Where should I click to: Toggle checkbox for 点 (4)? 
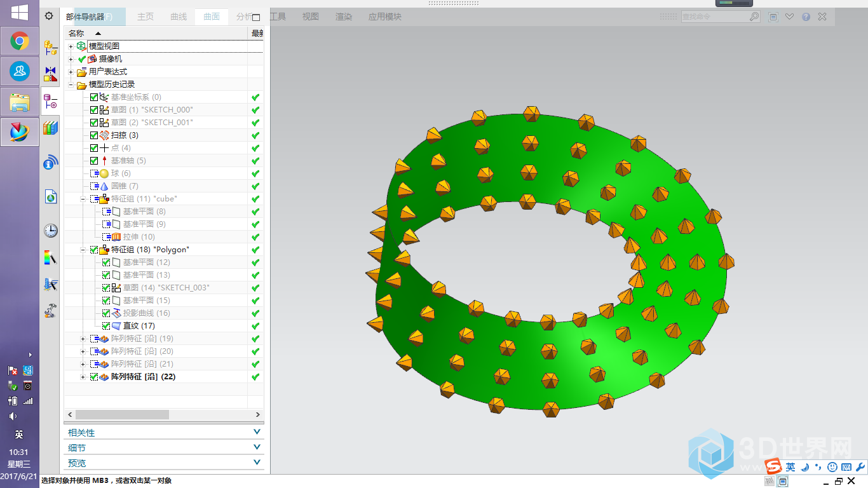(x=94, y=148)
